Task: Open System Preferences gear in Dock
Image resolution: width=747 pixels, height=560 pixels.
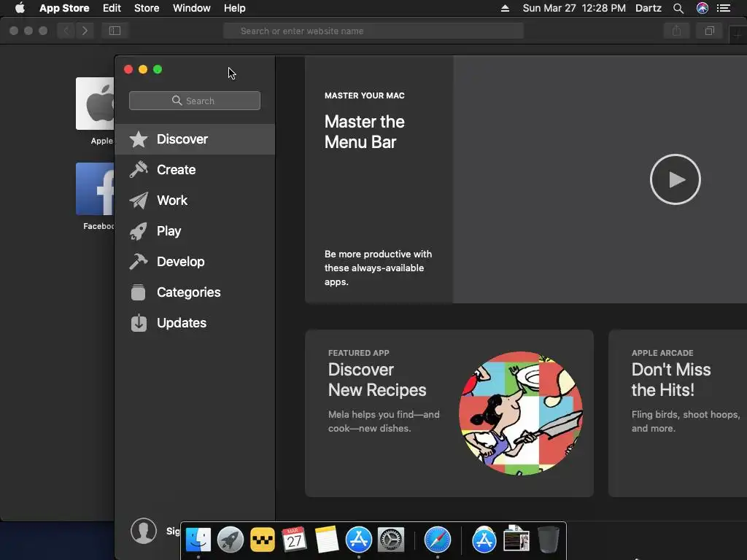Action: coord(391,540)
